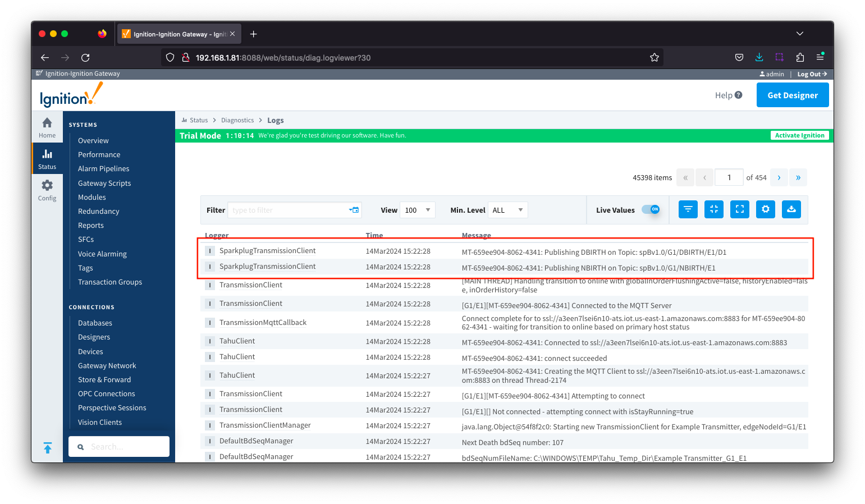Select OPC Connections in the Connections menu
865x504 pixels.
pos(106,393)
